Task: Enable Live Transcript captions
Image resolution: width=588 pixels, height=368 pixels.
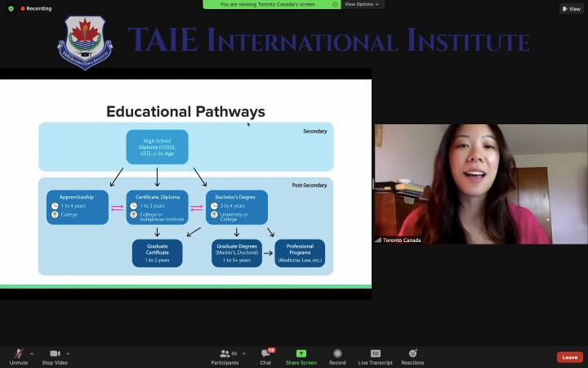Action: click(375, 355)
